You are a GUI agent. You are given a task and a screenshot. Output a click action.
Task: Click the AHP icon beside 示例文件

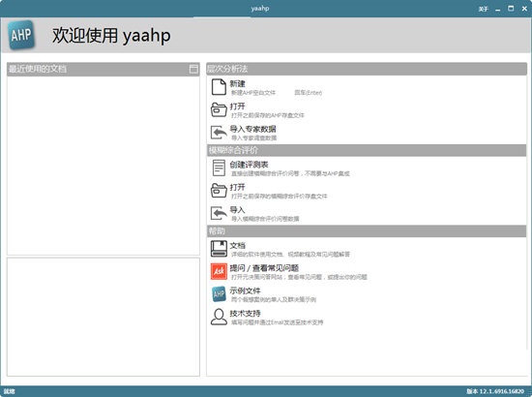pos(219,293)
